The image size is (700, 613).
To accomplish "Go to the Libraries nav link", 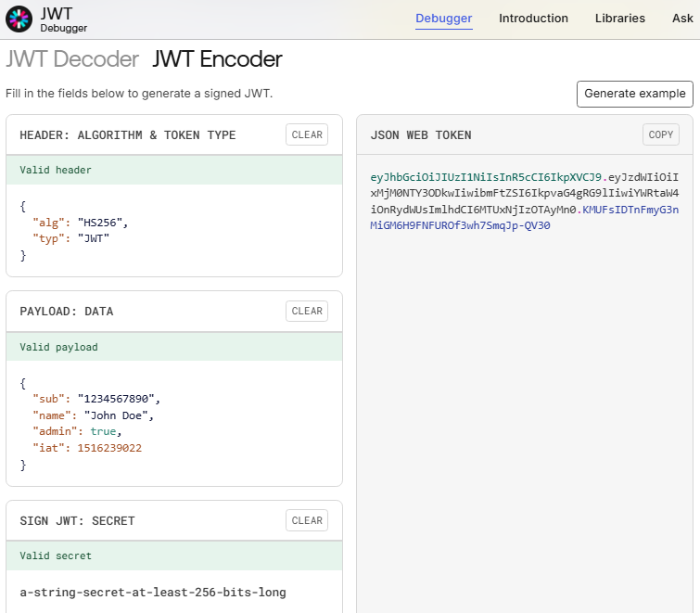I will click(620, 19).
